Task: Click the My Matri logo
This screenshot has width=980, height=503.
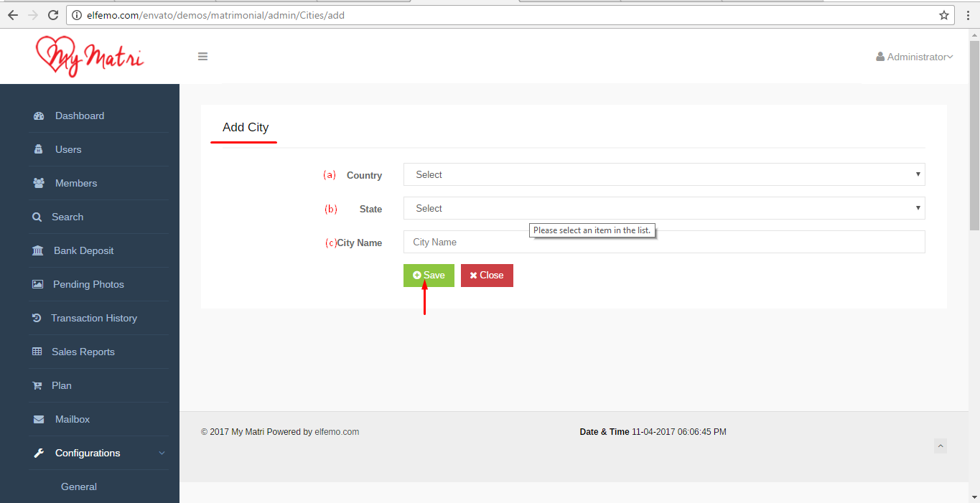Action: point(90,56)
